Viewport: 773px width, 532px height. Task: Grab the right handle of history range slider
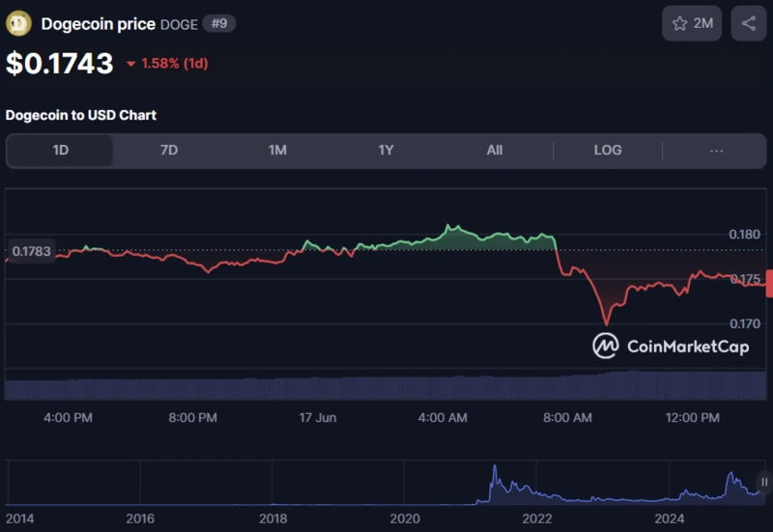coord(763,482)
